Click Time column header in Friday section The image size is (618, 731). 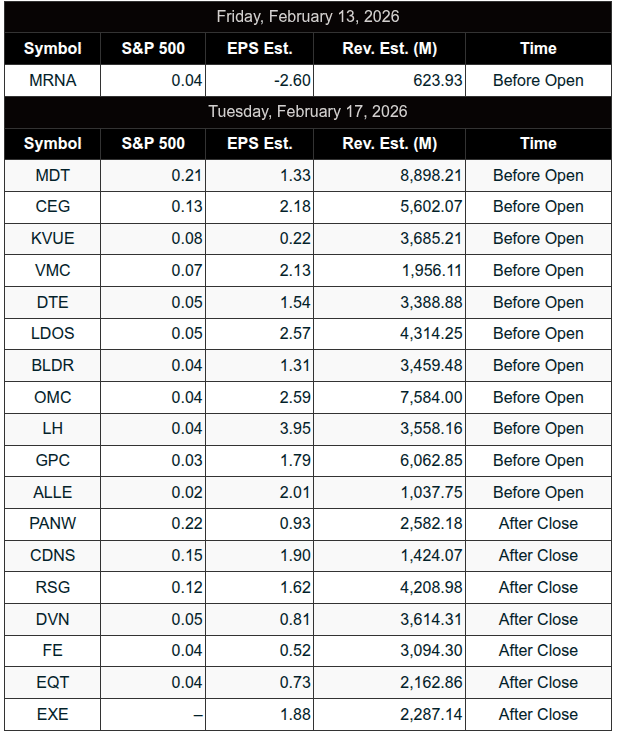[x=538, y=48]
